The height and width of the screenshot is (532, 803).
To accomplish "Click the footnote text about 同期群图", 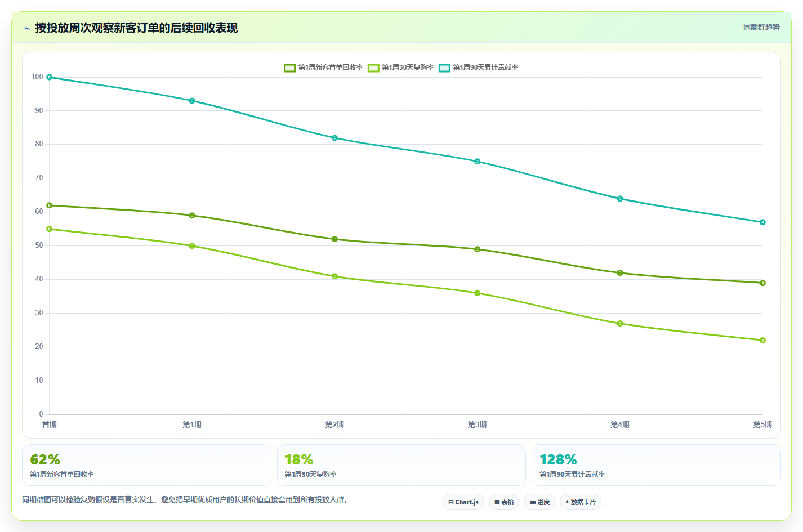I will [185, 500].
